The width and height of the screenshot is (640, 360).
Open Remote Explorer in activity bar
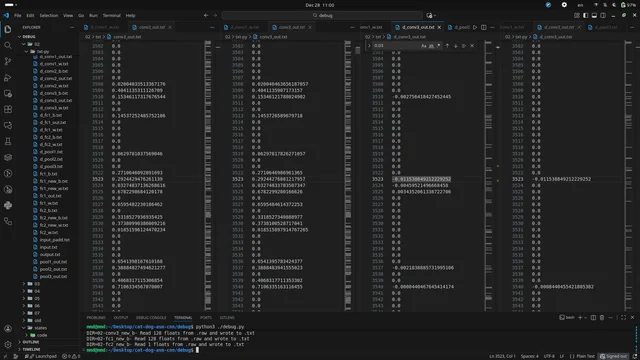8,93
